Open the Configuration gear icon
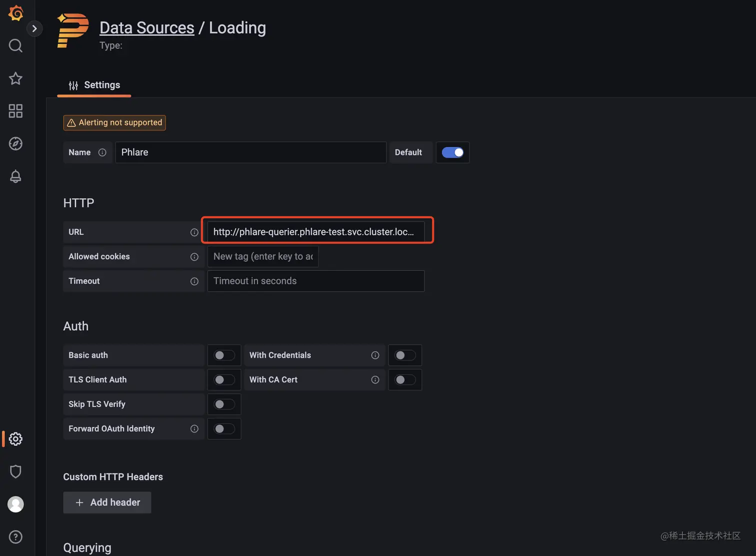Viewport: 756px width, 556px height. 15,439
